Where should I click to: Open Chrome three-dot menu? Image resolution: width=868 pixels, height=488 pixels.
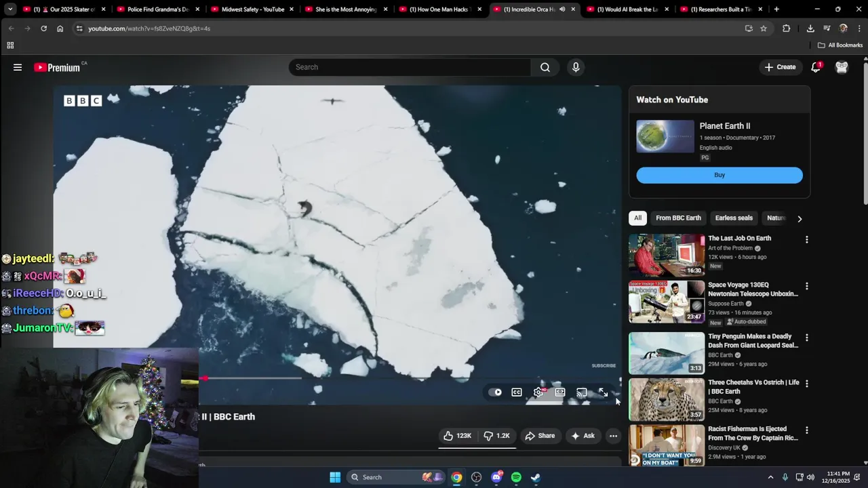coord(859,28)
